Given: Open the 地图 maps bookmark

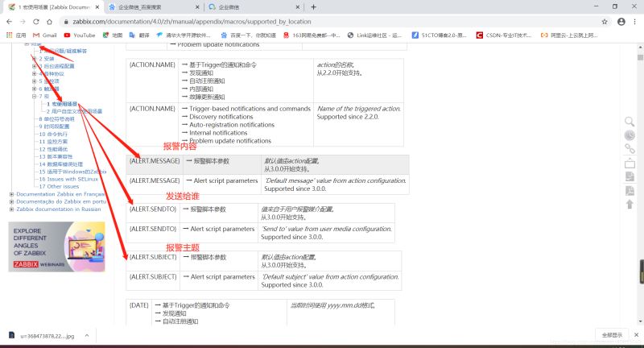Looking at the screenshot, I should click(113, 35).
